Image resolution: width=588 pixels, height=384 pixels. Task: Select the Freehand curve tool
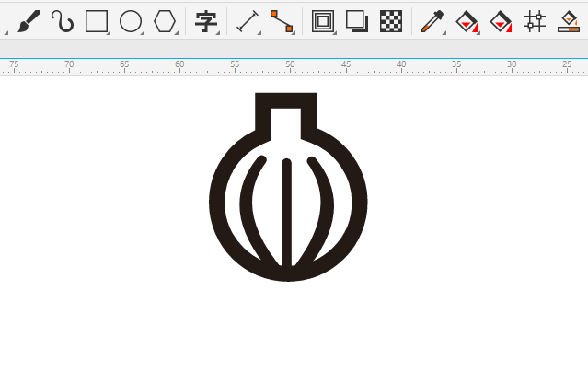pos(63,21)
